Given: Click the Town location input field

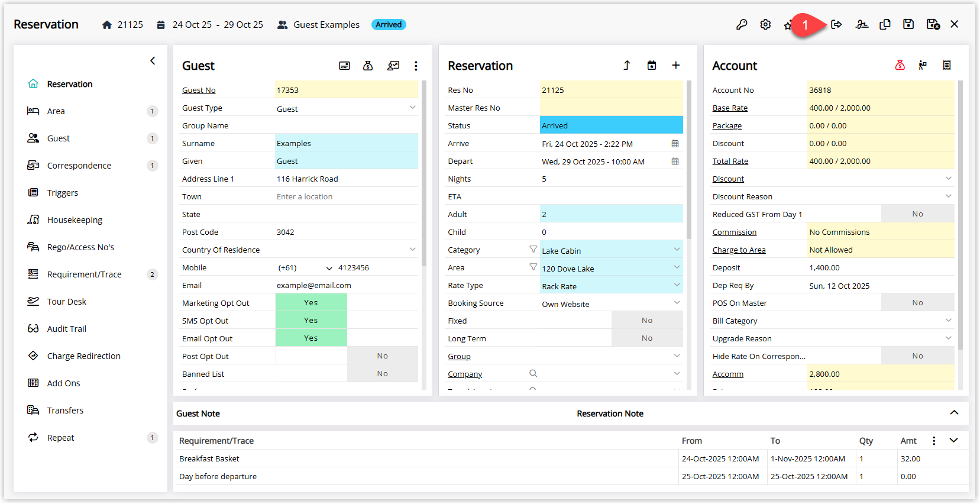Looking at the screenshot, I should 347,196.
